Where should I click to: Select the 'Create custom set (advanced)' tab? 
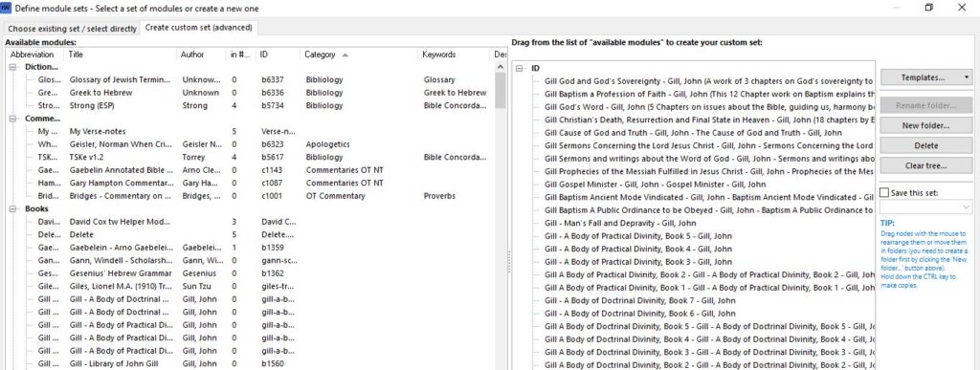pos(199,28)
